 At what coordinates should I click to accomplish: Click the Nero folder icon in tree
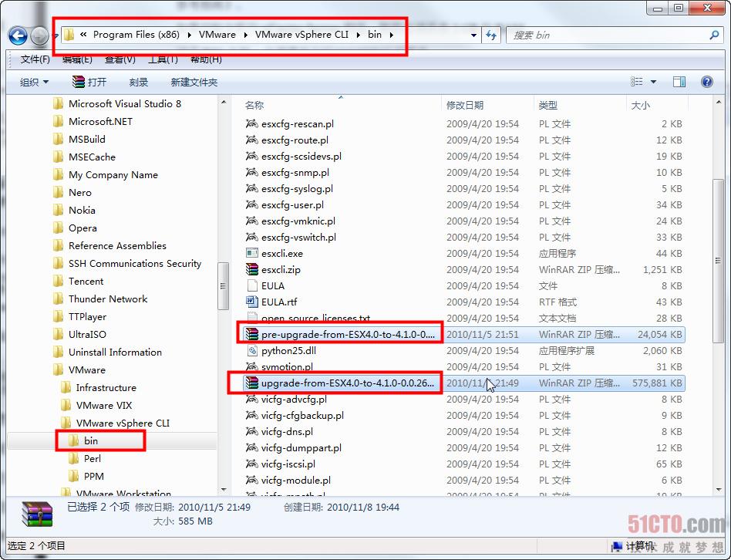[59, 192]
